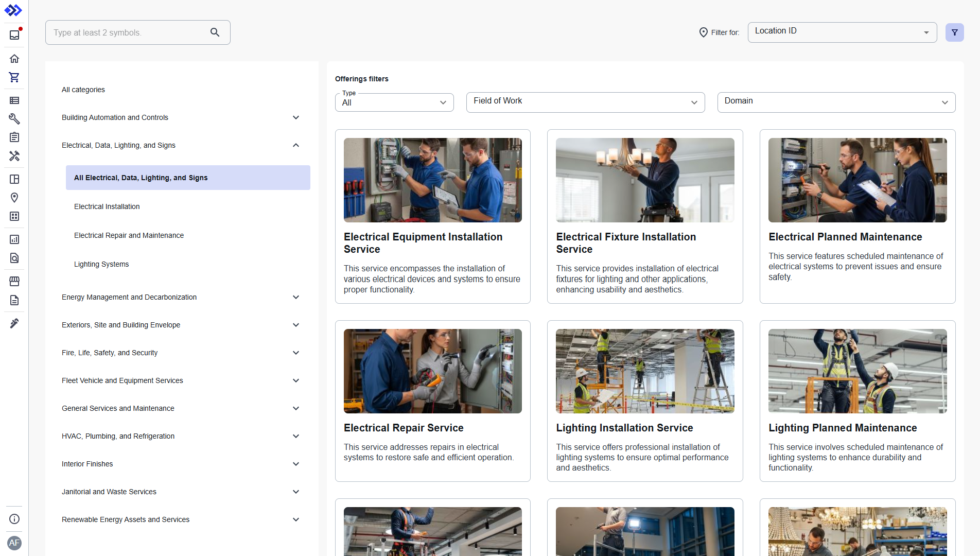Click the location pin beside Filter for
The height and width of the screenshot is (556, 980).
coord(704,32)
